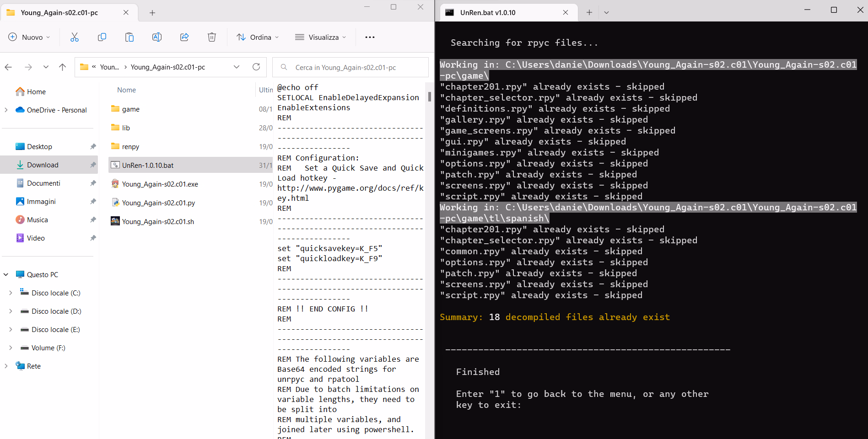
Task: Delete the selection with the trash icon
Action: click(212, 37)
